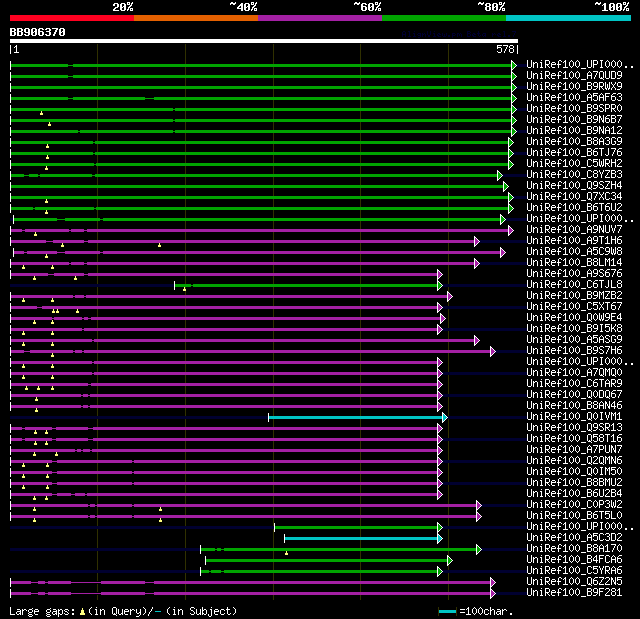Click the arrowhead ending the B9MZB2 alignment

(x=450, y=296)
